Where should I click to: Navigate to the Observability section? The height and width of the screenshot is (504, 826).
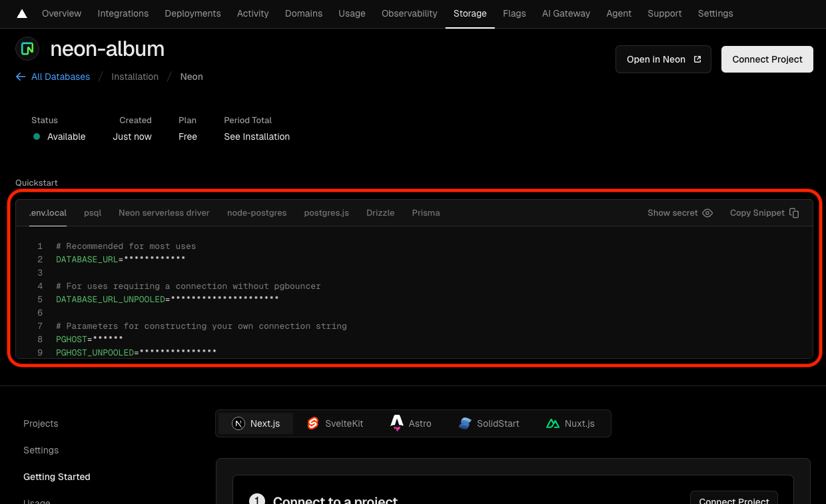pos(409,13)
